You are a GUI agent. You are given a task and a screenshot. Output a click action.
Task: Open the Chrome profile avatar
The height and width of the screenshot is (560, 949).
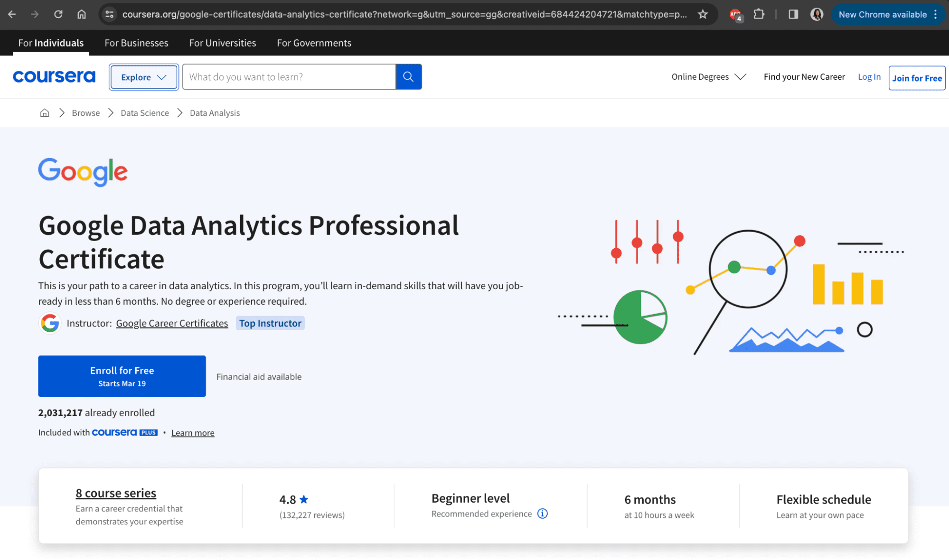click(817, 14)
